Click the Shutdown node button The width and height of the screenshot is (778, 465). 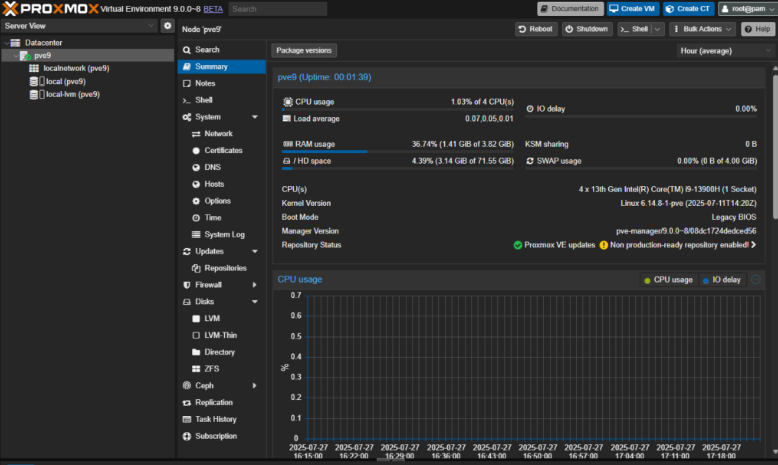(586, 29)
